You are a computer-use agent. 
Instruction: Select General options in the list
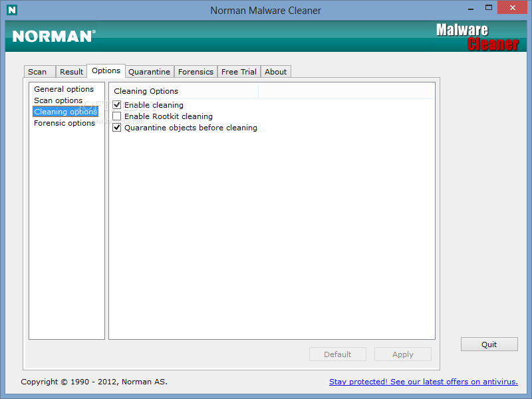point(64,89)
